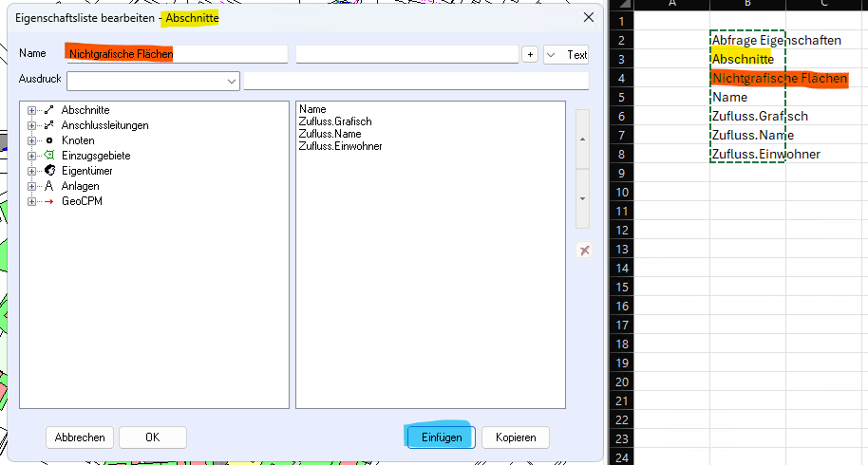Viewport: 868px width, 465px height.
Task: Open the Text type dropdown
Action: coord(554,55)
